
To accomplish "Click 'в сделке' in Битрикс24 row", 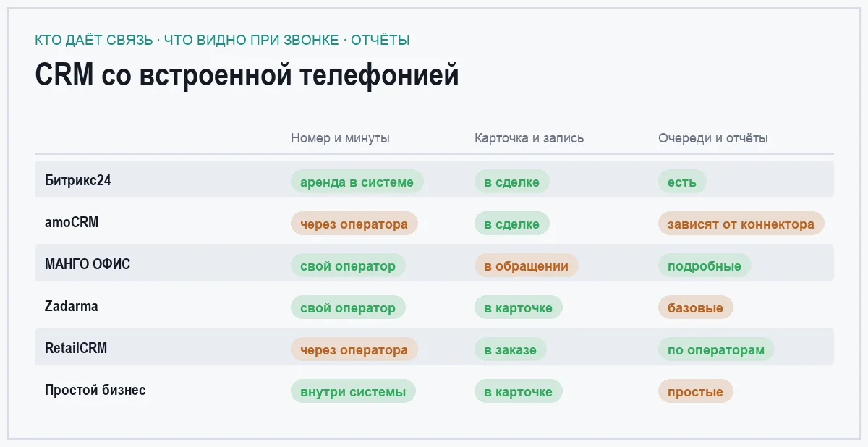I will click(x=512, y=182).
